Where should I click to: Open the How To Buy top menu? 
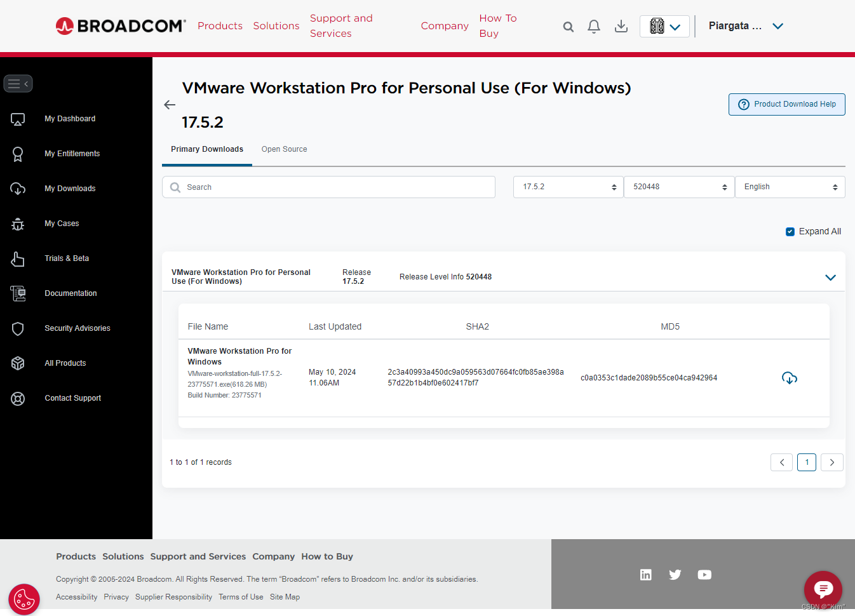498,26
